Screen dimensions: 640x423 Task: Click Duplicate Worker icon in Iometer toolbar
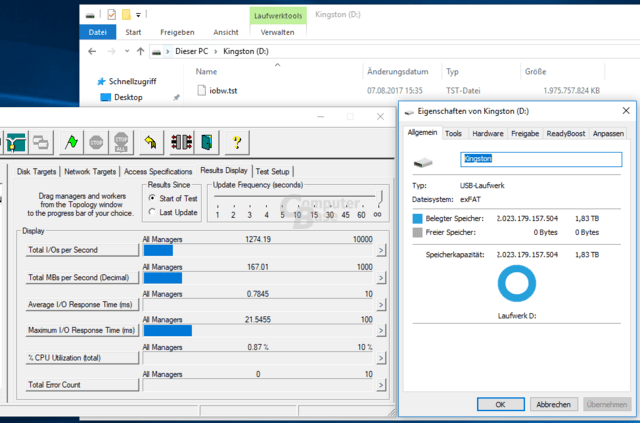tap(41, 142)
